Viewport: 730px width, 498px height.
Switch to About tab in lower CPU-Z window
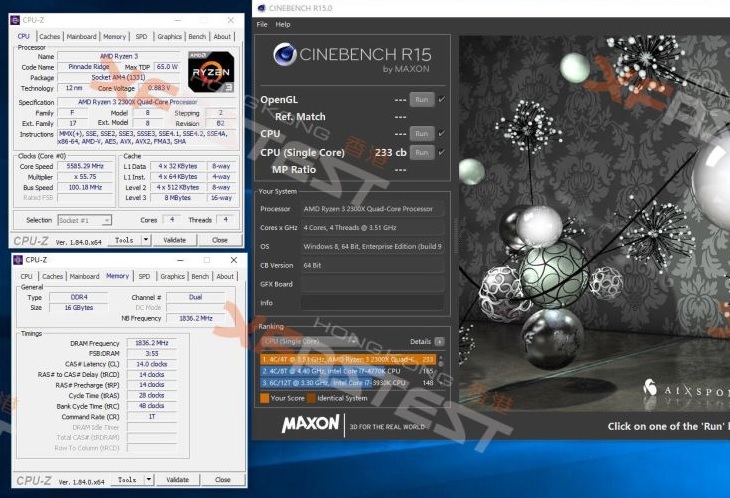(225, 276)
